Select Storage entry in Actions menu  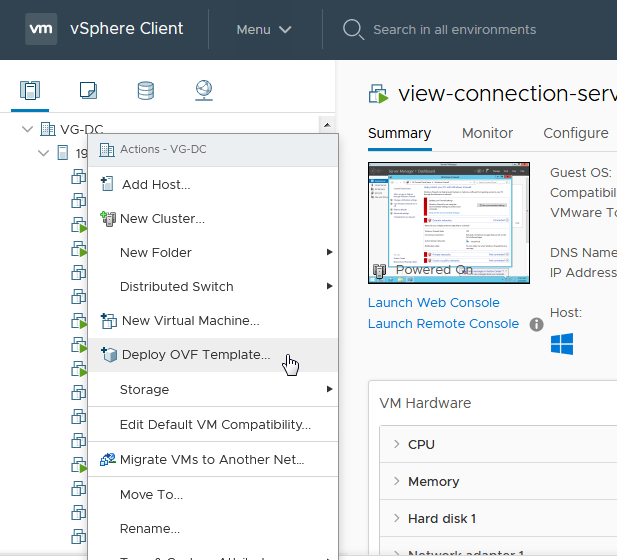(x=213, y=389)
